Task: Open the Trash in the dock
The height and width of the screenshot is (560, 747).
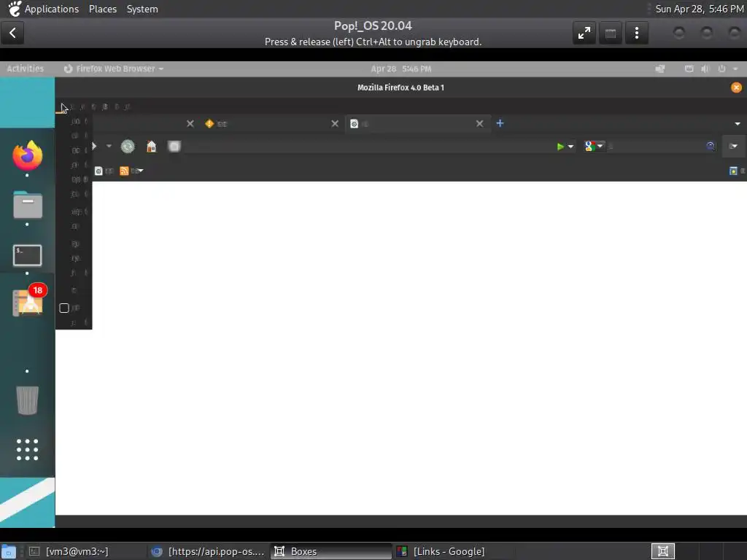Action: point(27,400)
